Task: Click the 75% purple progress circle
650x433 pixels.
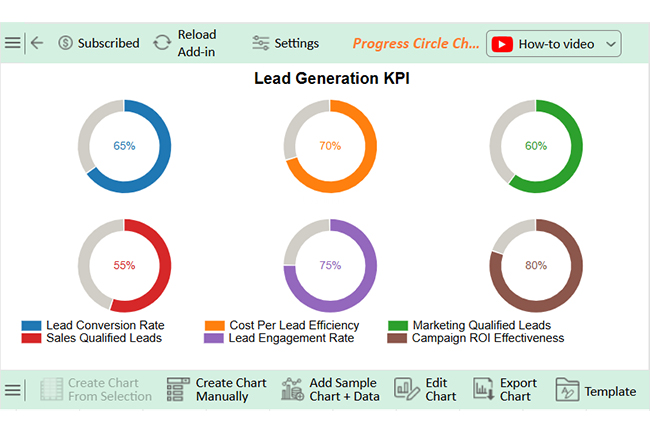Action: (330, 266)
